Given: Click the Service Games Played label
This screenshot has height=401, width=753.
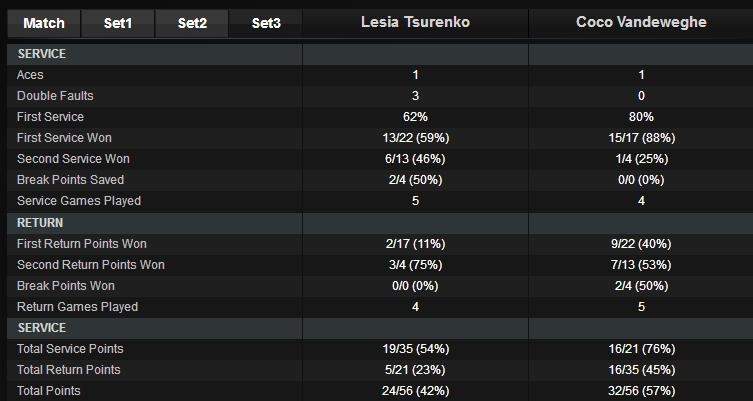Looking at the screenshot, I should pyautogui.click(x=79, y=201).
